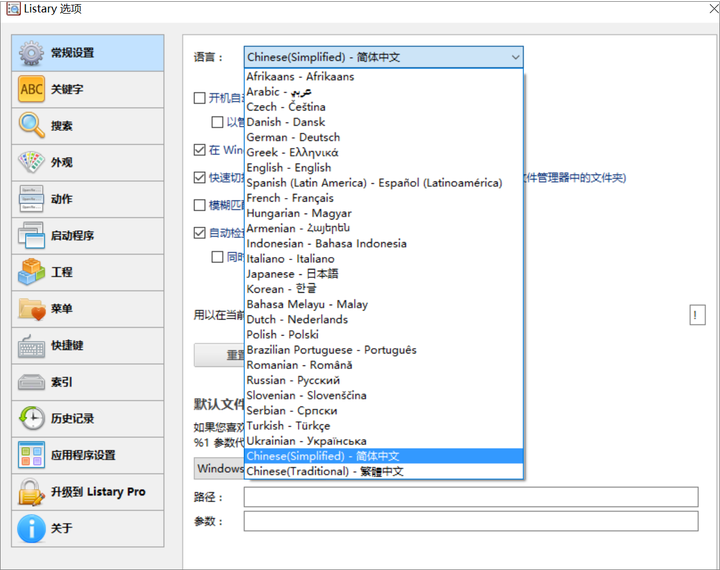Viewport: 720px width, 570px height.
Task: Pick Bahasa Melayu - Malay option
Action: coord(384,304)
